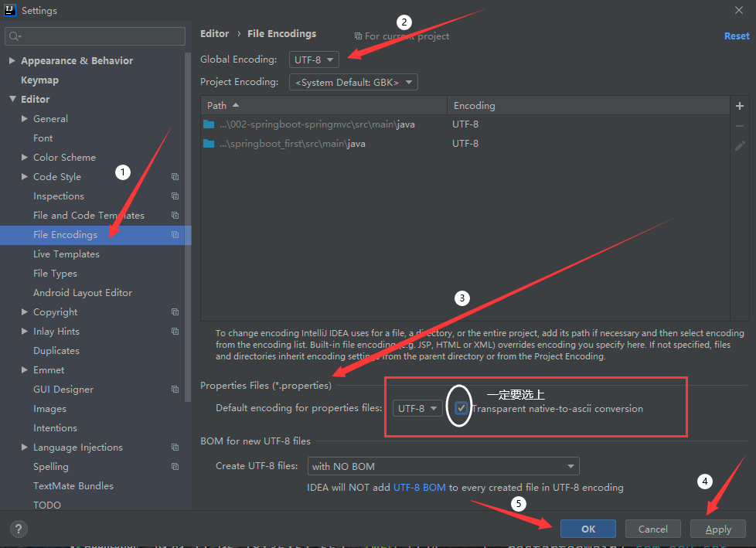
Task: Open Live Templates settings
Action: [x=66, y=254]
